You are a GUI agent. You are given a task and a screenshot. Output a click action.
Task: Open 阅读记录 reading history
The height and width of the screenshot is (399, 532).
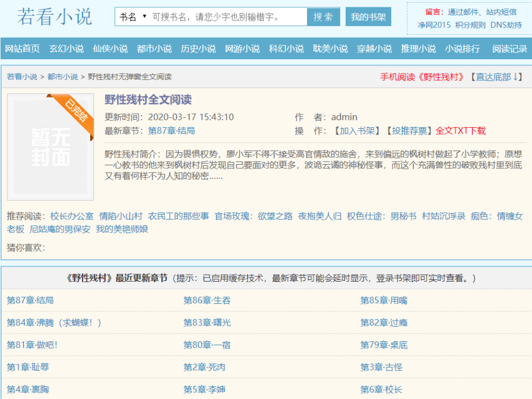point(510,49)
